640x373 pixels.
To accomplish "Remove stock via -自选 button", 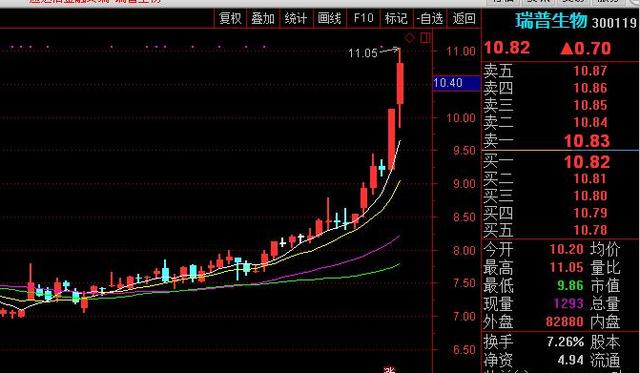I will [430, 18].
